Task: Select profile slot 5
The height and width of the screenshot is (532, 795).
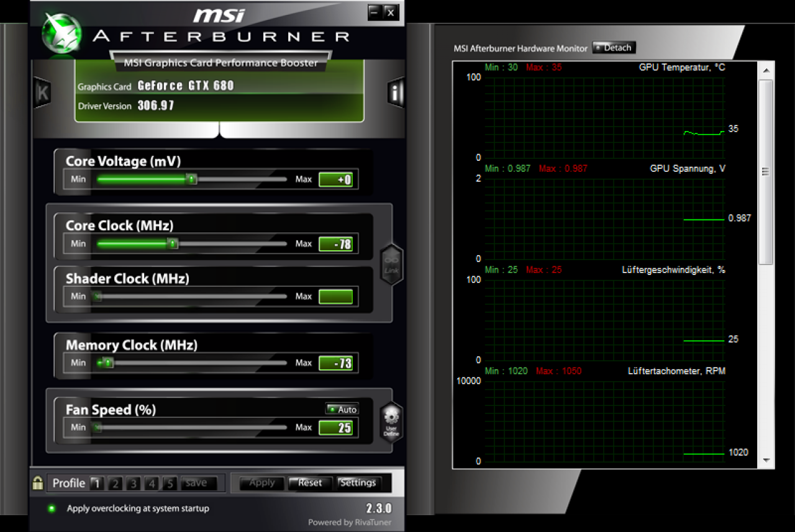Action: tap(171, 483)
